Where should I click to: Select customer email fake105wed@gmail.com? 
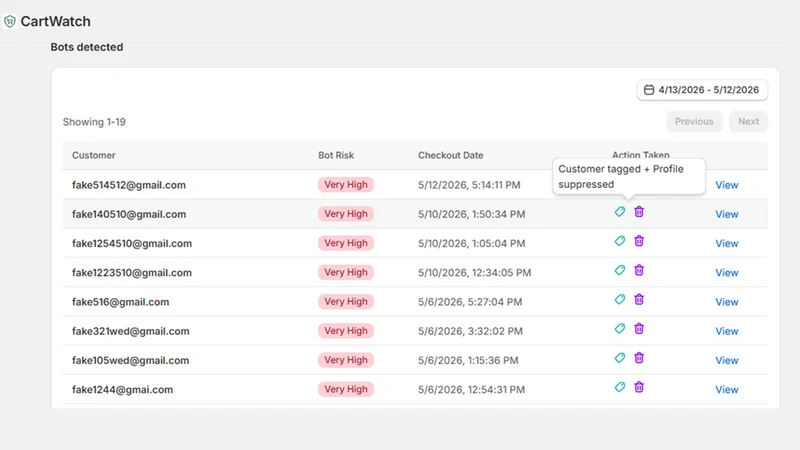click(x=130, y=360)
